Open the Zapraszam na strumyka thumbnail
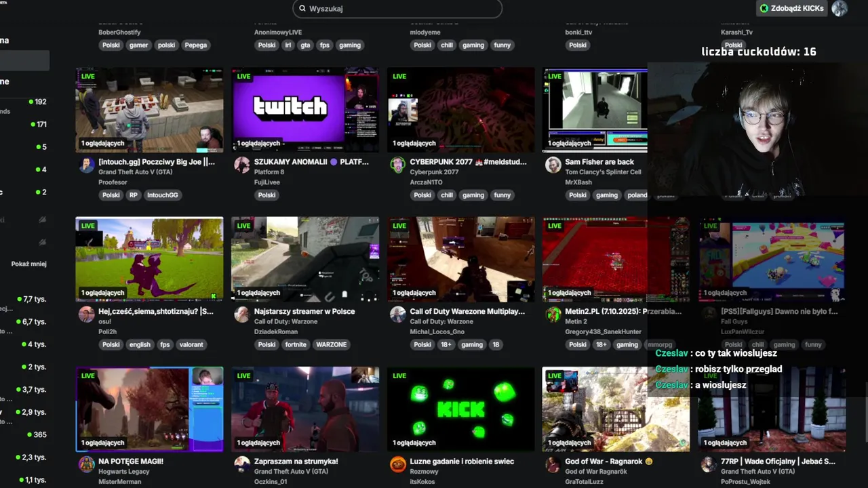 click(305, 409)
